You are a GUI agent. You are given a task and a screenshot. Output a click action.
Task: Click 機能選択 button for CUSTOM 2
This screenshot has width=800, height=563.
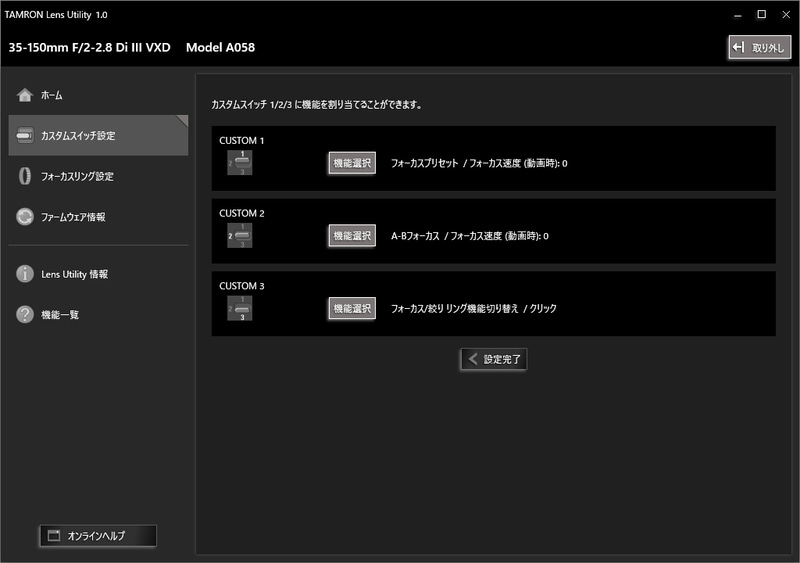[x=352, y=236]
